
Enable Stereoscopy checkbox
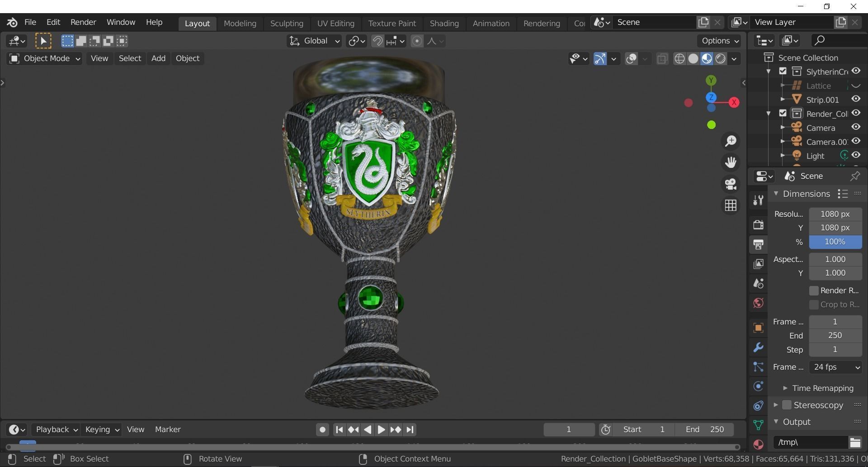(x=787, y=405)
